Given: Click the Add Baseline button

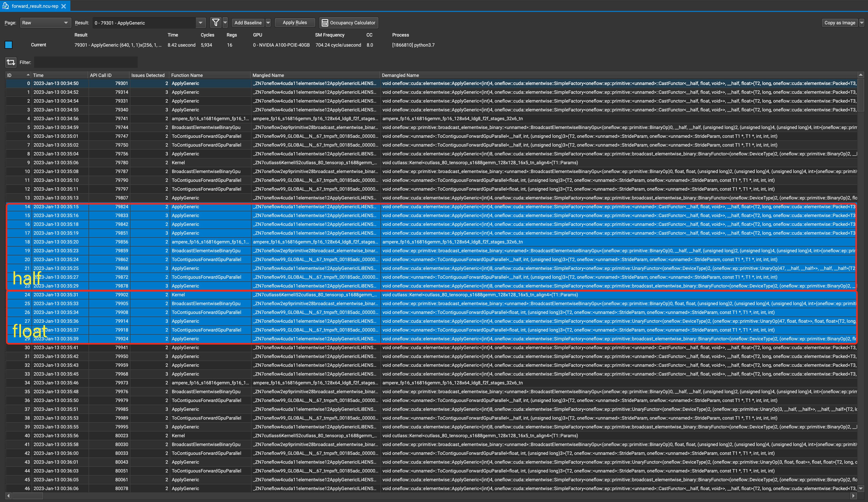Looking at the screenshot, I should (x=248, y=23).
